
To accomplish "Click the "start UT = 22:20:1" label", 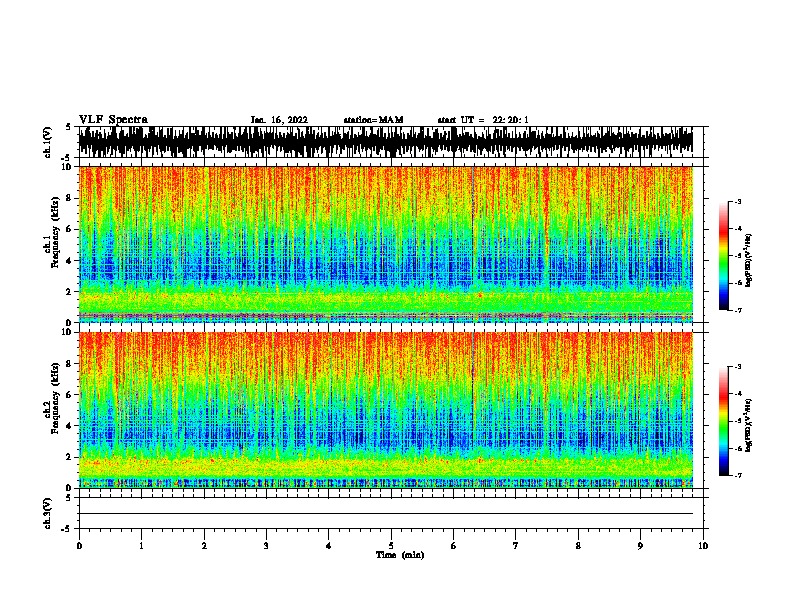I will (483, 120).
